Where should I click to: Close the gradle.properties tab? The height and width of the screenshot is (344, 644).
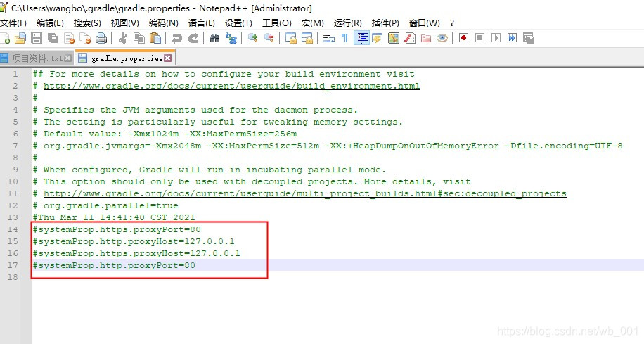[x=167, y=58]
